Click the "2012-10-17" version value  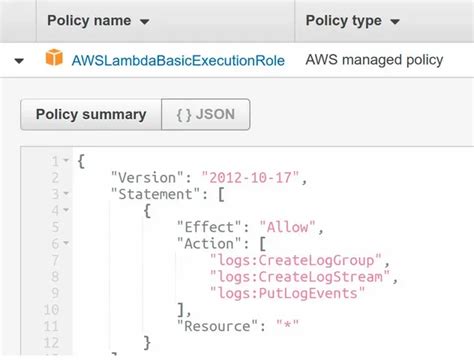pos(250,178)
